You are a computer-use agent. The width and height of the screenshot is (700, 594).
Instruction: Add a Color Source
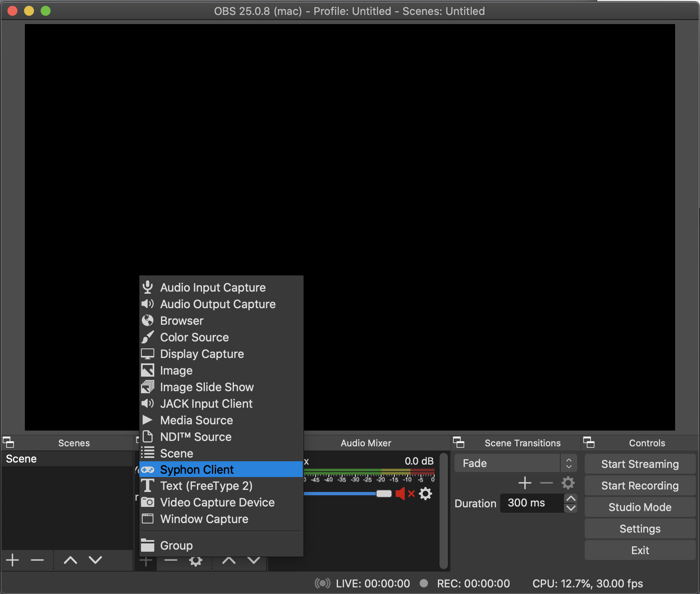221,337
